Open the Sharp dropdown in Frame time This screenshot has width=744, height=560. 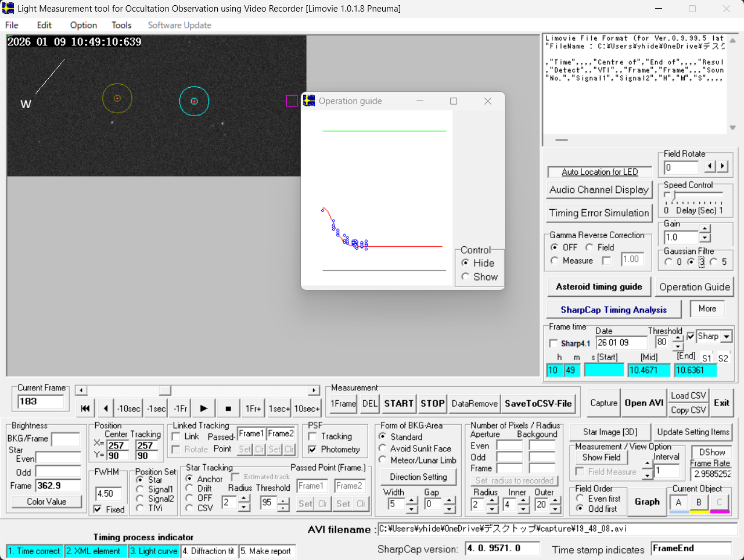(727, 336)
